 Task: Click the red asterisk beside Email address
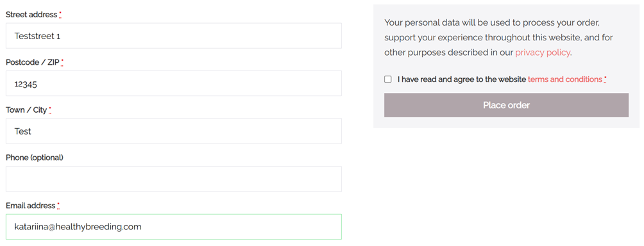[58, 206]
